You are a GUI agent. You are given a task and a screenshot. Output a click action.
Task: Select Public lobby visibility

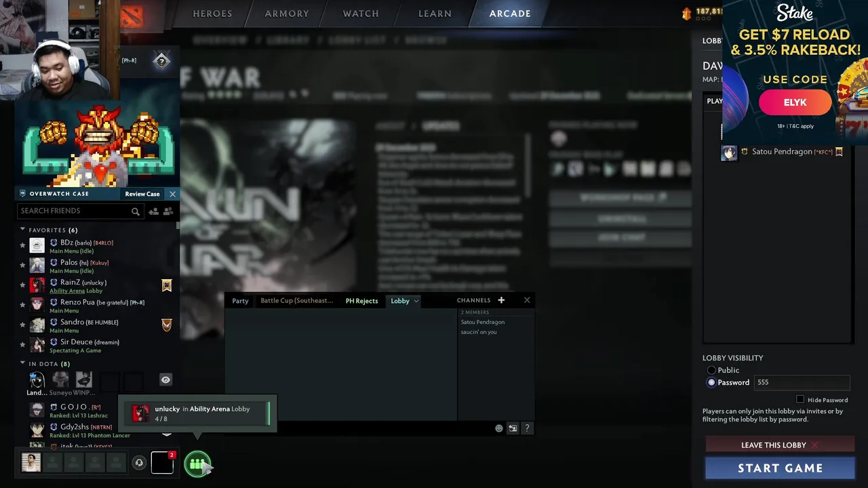coord(711,370)
